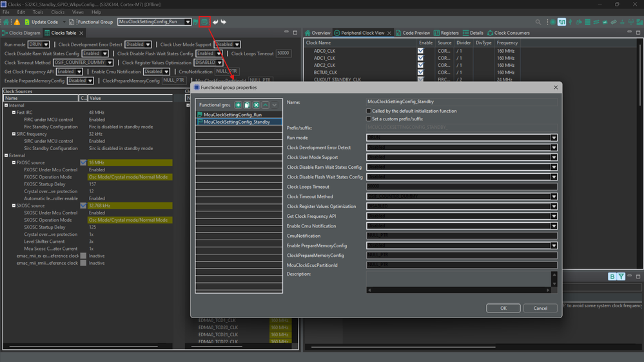Click the yellow warning icon in toolbar

tap(17, 22)
